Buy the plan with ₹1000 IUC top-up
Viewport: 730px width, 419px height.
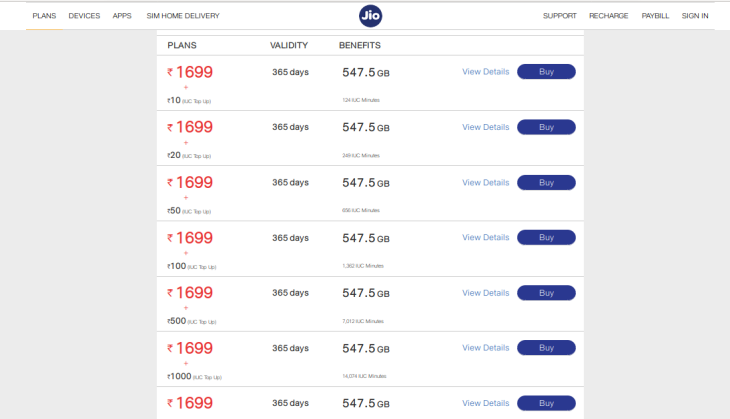click(546, 348)
